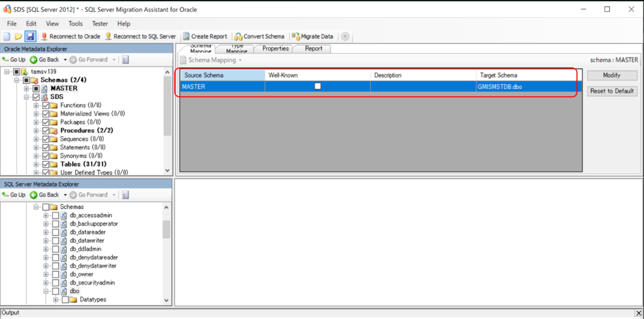The height and width of the screenshot is (319, 644).
Task: Click SQL Server tree scrollbar down arrow
Action: pos(167,301)
